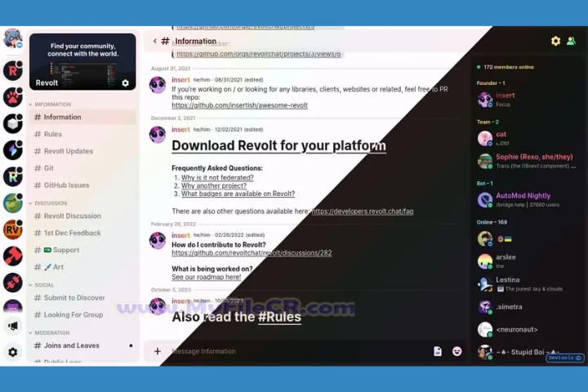
Task: Click the back chevron beside Information header
Action: 155,41
